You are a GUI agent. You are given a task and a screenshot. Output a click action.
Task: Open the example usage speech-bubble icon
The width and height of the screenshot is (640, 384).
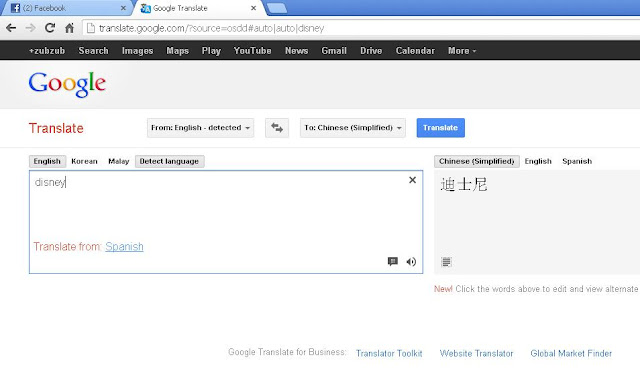click(x=393, y=261)
